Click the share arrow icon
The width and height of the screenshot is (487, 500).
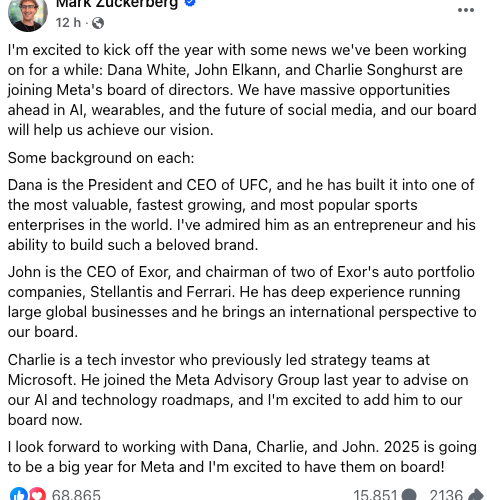pos(475,495)
